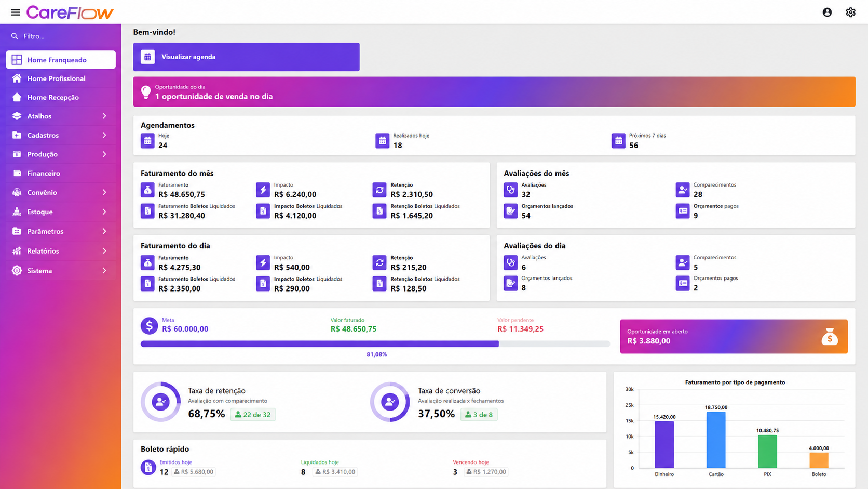Screen dimensions: 868x489
Task: Click the 68,75% retention rate value
Action: [x=207, y=414]
